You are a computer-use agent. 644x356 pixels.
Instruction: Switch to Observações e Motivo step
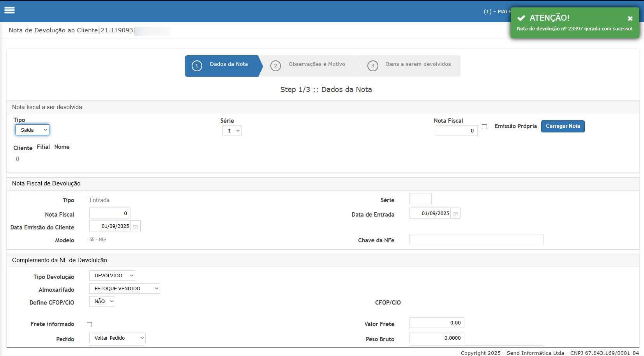coord(316,65)
